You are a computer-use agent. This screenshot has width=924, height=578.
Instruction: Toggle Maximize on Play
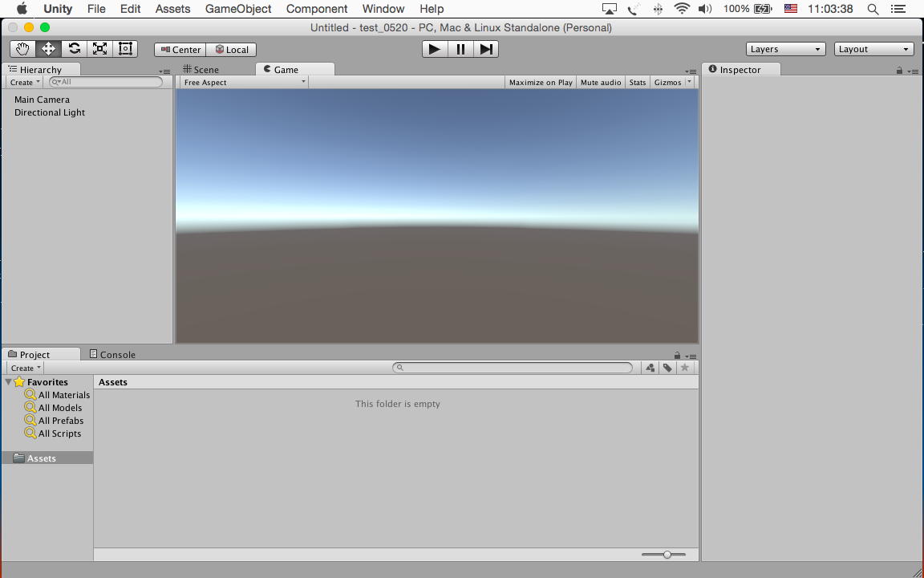pos(541,83)
